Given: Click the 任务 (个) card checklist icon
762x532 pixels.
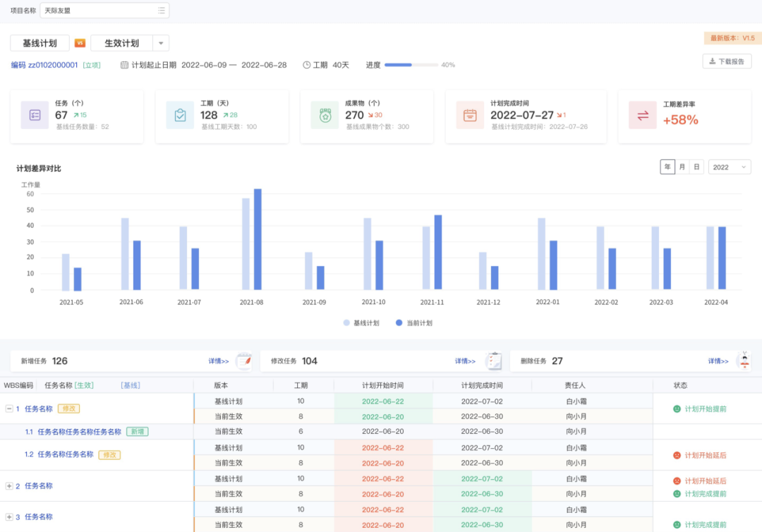Looking at the screenshot, I should 35,115.
